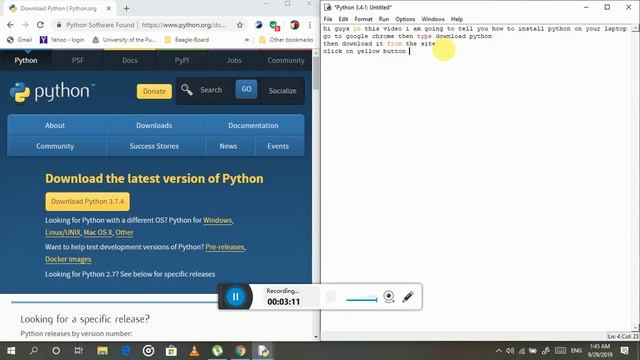Screen dimensions: 640x360
Task: Open a new Chrome tab
Action: (127, 8)
